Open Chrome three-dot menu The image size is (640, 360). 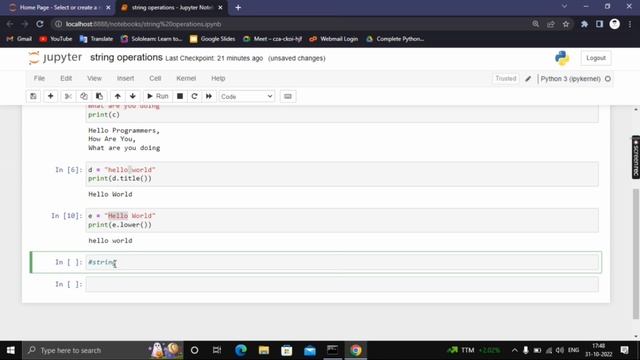(630, 24)
